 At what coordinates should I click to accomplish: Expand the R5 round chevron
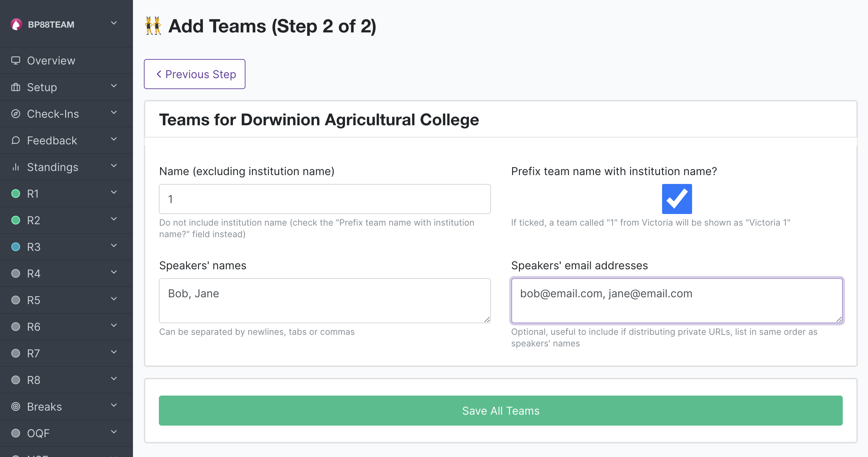(x=114, y=299)
